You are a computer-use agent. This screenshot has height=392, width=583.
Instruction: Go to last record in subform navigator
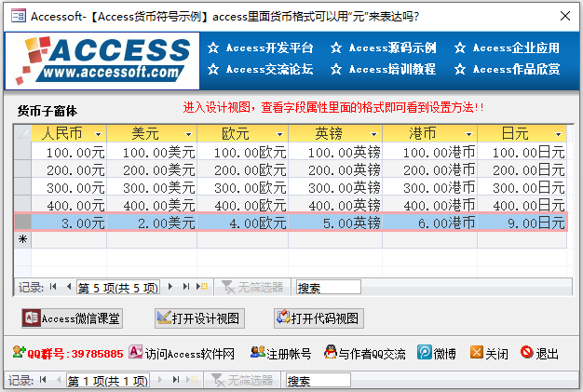[186, 287]
